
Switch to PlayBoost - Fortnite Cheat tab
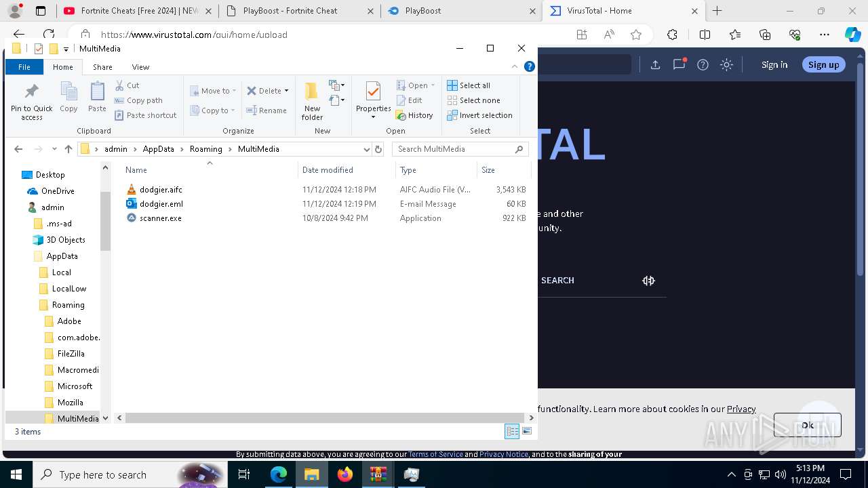pos(299,11)
